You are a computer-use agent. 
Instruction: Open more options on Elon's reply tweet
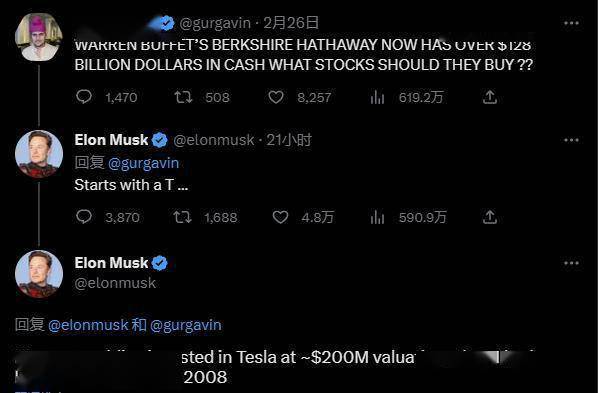571,140
